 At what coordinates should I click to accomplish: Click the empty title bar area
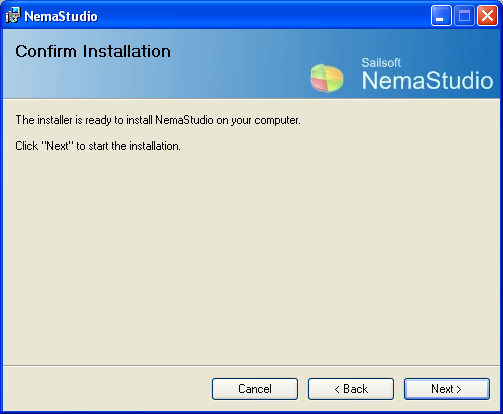[263, 15]
